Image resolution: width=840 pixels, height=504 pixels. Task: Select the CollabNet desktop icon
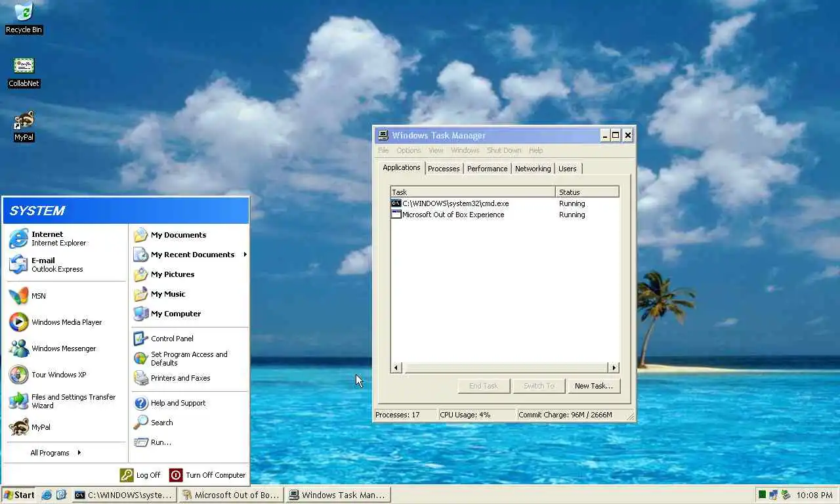coord(24,72)
